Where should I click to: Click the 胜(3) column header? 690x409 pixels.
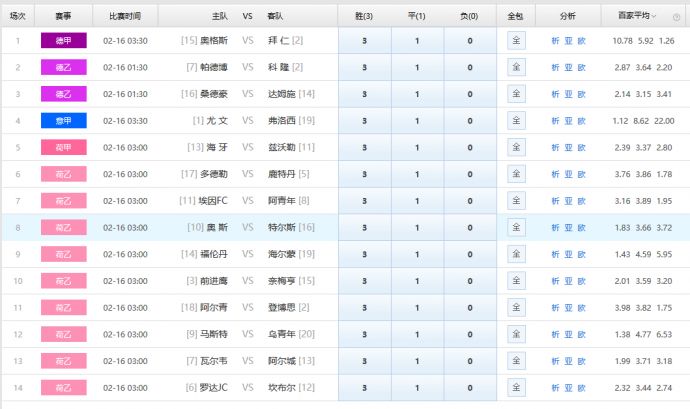click(364, 16)
